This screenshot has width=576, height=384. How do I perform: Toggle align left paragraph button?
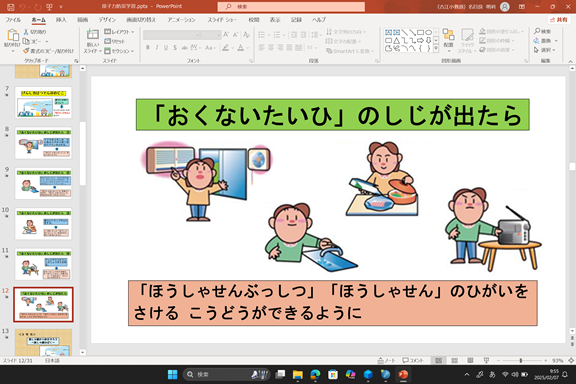(262, 47)
